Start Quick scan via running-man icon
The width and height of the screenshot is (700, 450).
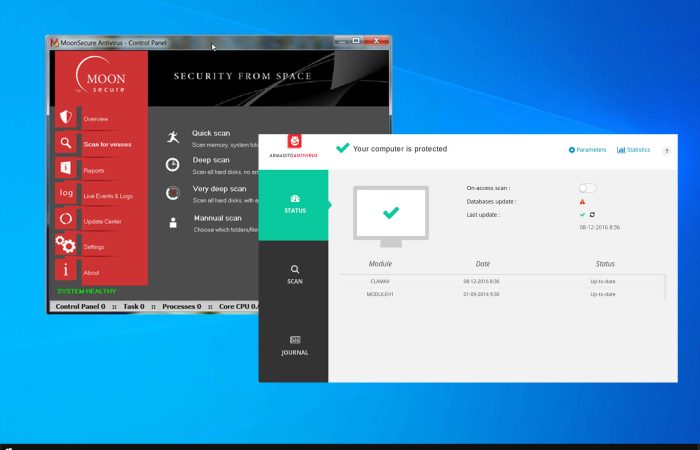pos(173,137)
